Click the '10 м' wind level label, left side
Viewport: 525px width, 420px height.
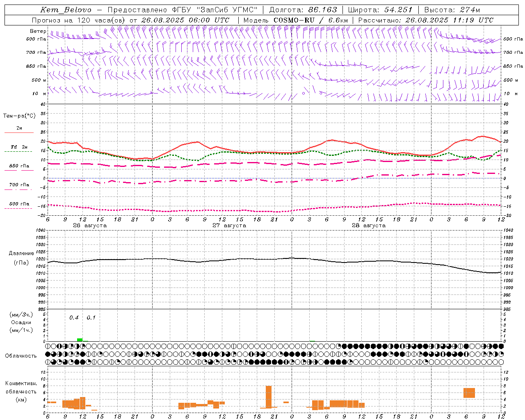(x=39, y=94)
